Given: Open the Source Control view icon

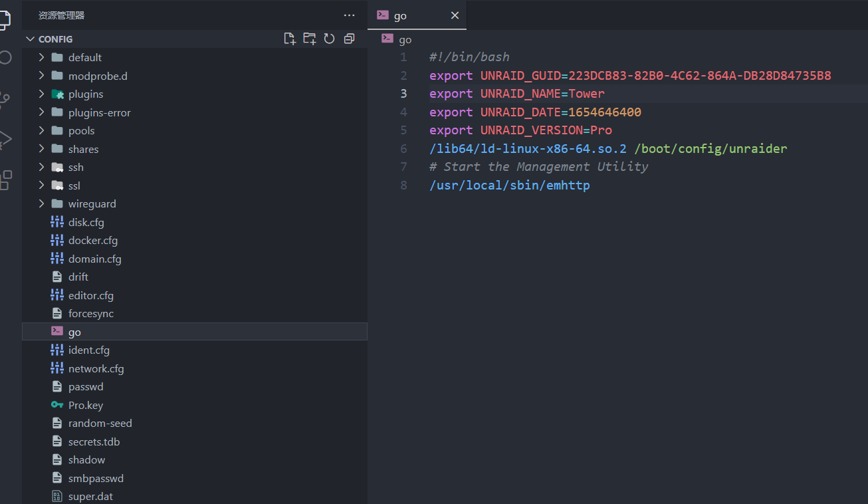Looking at the screenshot, I should [5, 100].
